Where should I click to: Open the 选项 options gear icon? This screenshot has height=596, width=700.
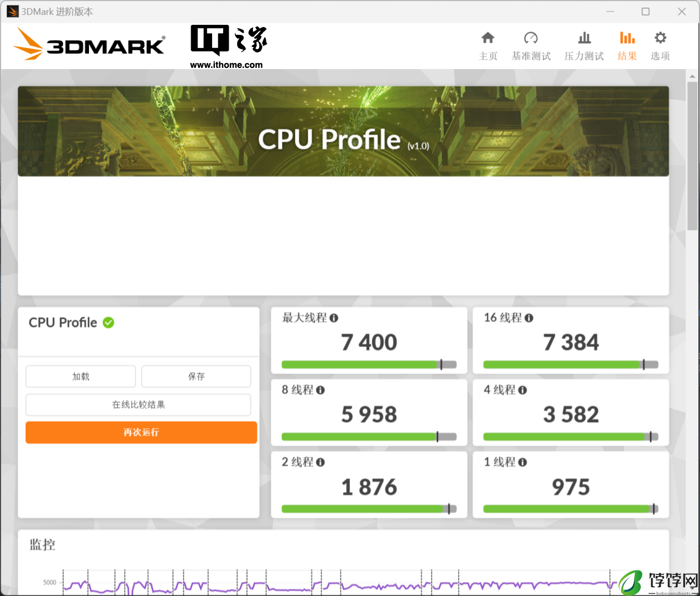click(660, 38)
